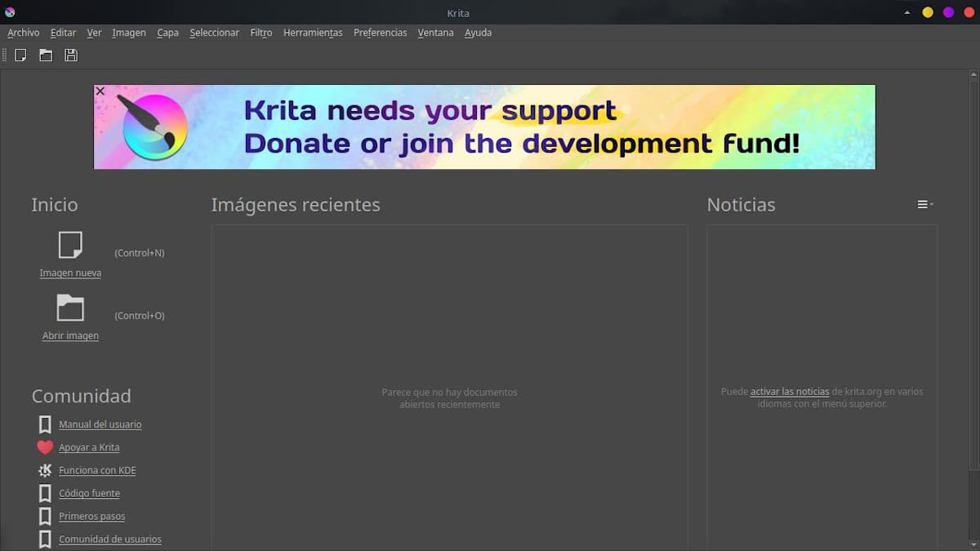This screenshot has height=551, width=980.
Task: Open the Código fuente link
Action: (90, 493)
